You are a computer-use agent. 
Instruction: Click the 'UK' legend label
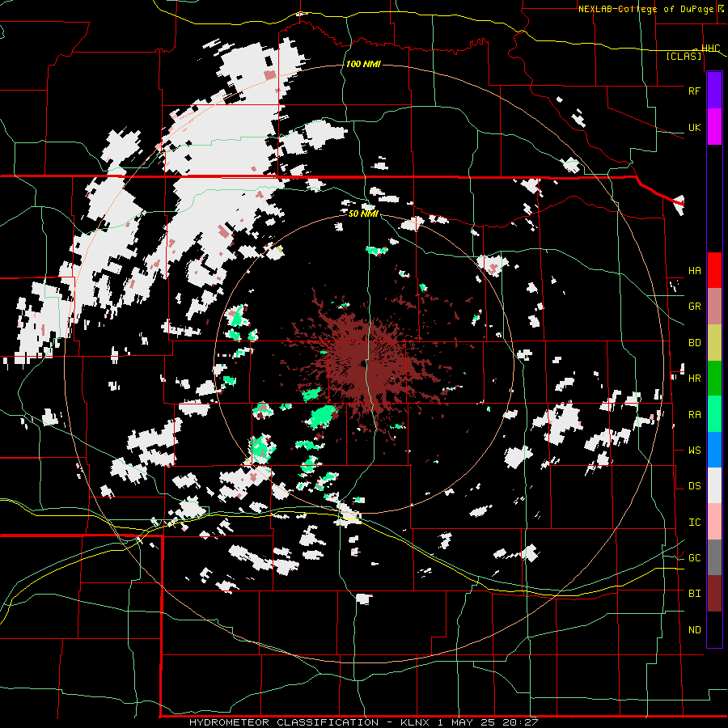pos(694,128)
